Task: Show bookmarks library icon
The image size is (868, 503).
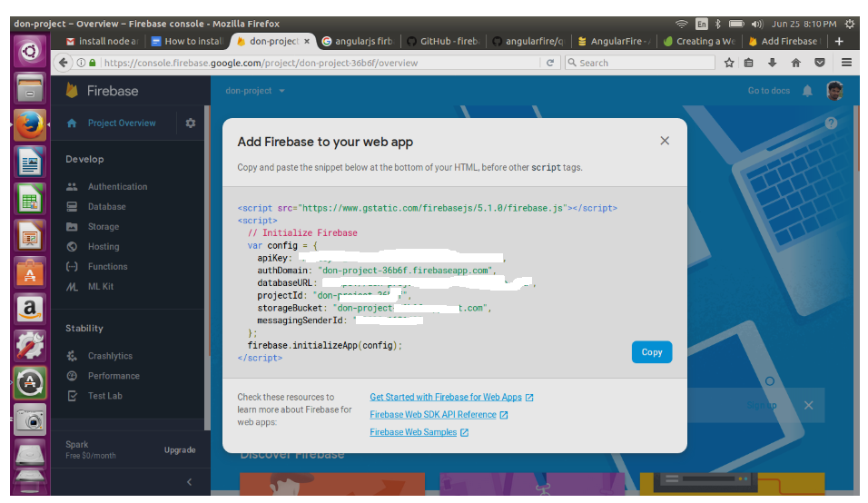Action: 748,63
